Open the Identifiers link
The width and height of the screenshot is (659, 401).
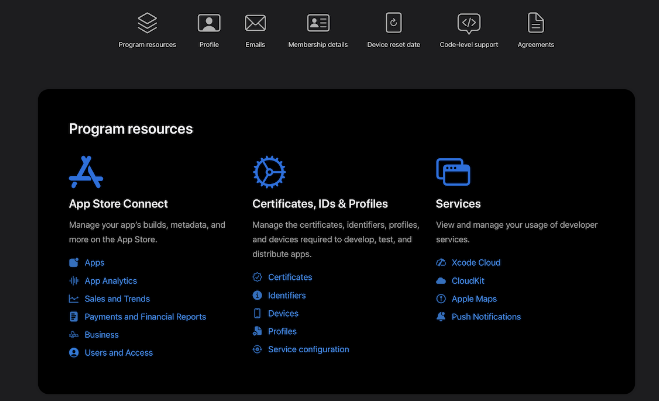click(287, 295)
